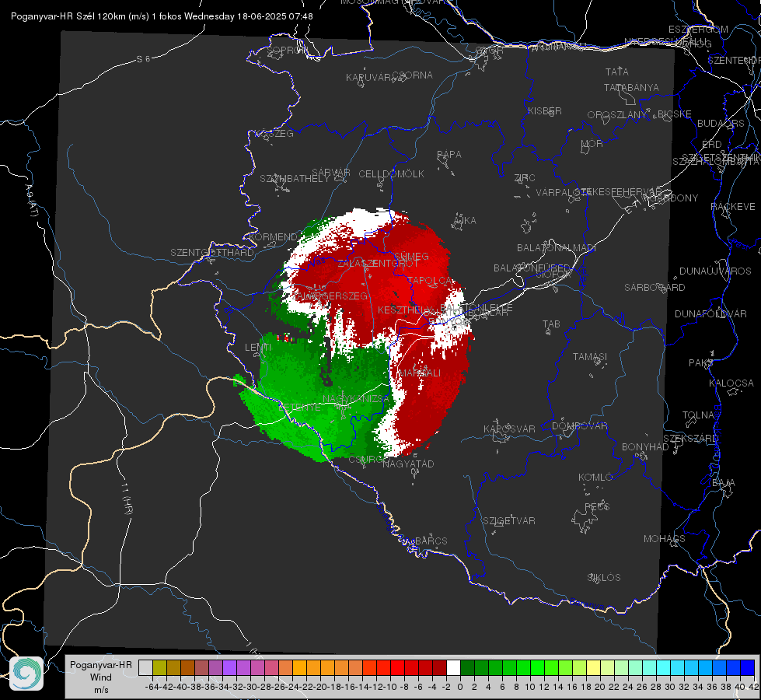Select the ZIRC town label
Image resolution: width=761 pixels, height=700 pixels.
coord(525,178)
